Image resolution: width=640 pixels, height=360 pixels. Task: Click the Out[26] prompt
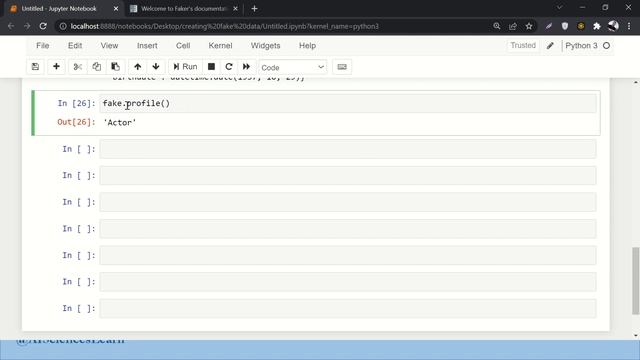point(76,122)
